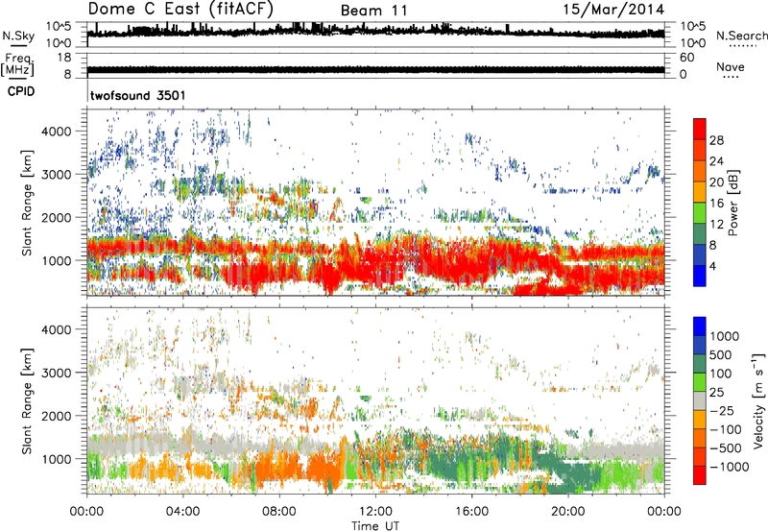Pick the red above-28 dB power swatch
Image resolution: width=768 pixels, height=532 pixels.
click(x=700, y=129)
